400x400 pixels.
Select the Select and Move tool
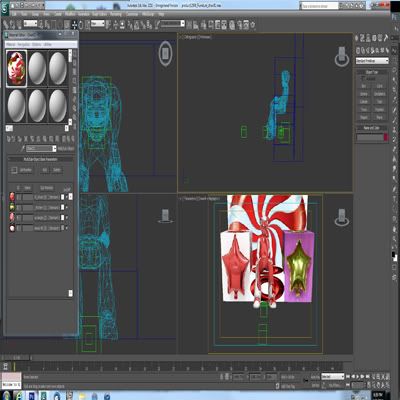coord(74,25)
